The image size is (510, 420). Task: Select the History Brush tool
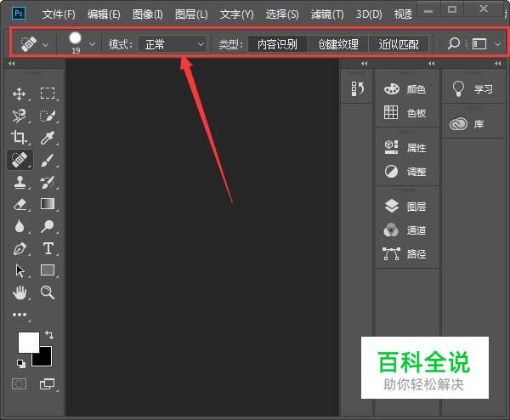(48, 182)
